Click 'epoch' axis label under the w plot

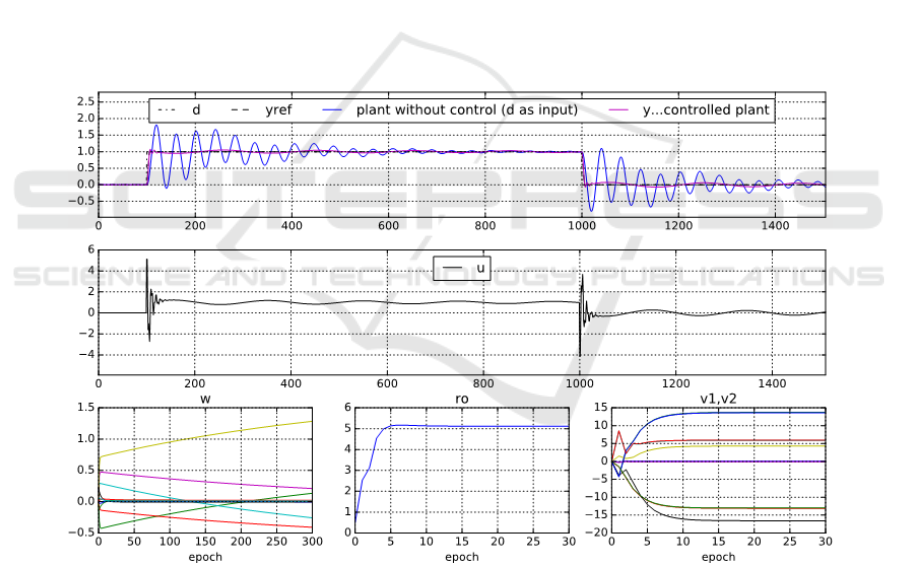pos(204,556)
